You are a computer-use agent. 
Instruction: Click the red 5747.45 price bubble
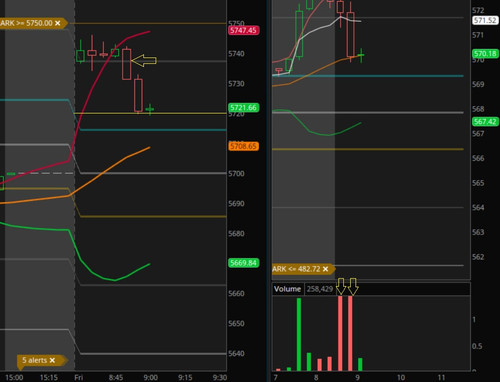coord(244,30)
